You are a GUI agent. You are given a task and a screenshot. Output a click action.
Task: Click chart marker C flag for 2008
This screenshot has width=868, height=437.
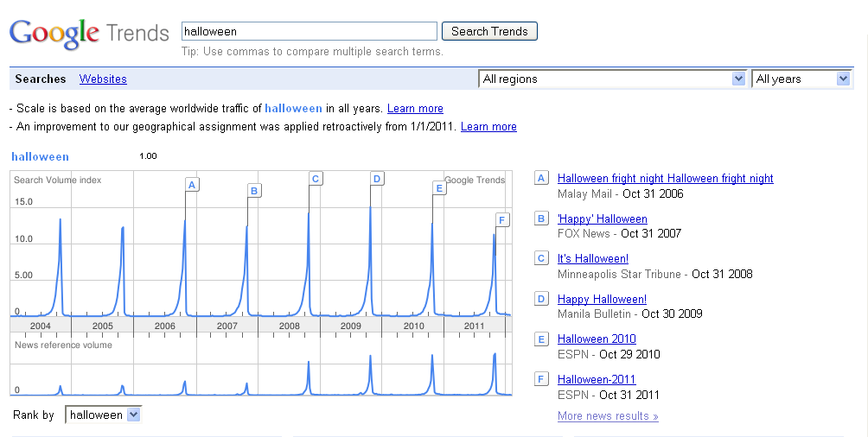tap(316, 179)
